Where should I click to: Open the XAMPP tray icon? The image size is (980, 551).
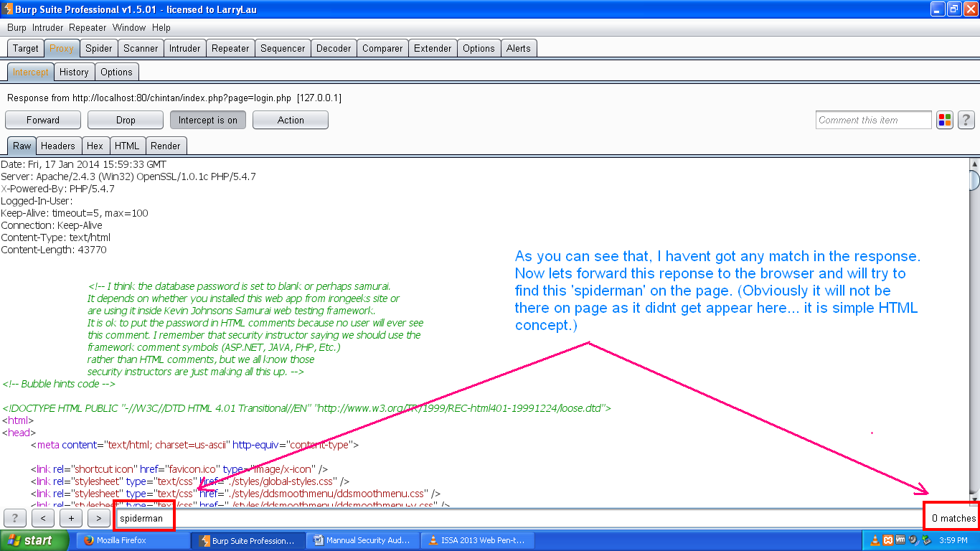(888, 540)
